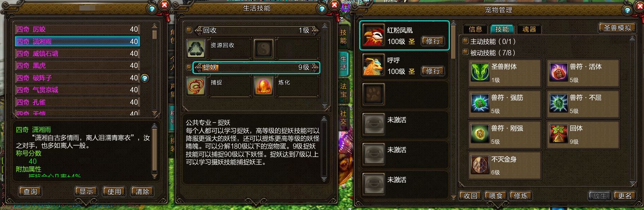
Task: Click the 圣兽附体 green dragon skill icon
Action: (x=480, y=72)
